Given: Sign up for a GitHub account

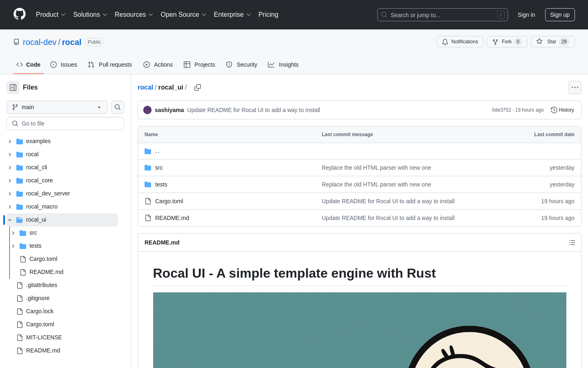Looking at the screenshot, I should [560, 15].
